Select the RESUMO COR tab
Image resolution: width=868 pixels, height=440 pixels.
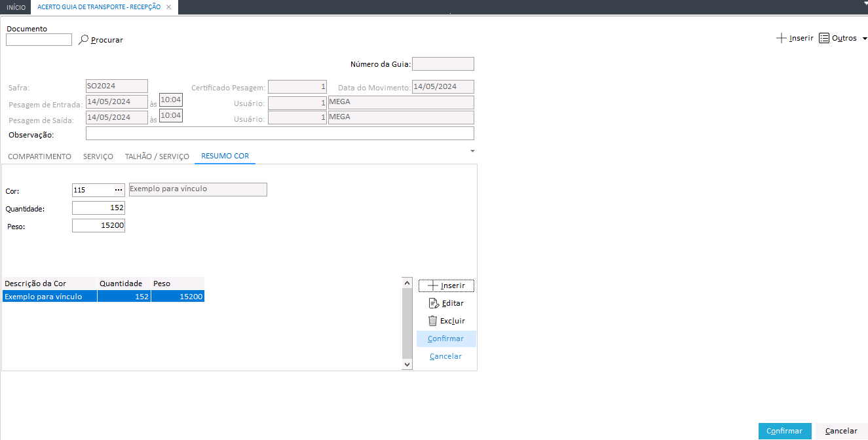click(x=225, y=156)
